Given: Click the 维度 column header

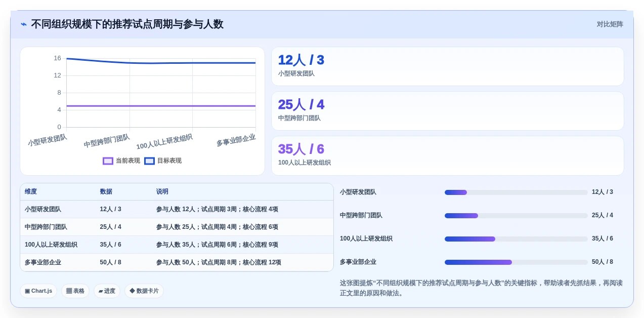Looking at the screenshot, I should [x=31, y=192].
